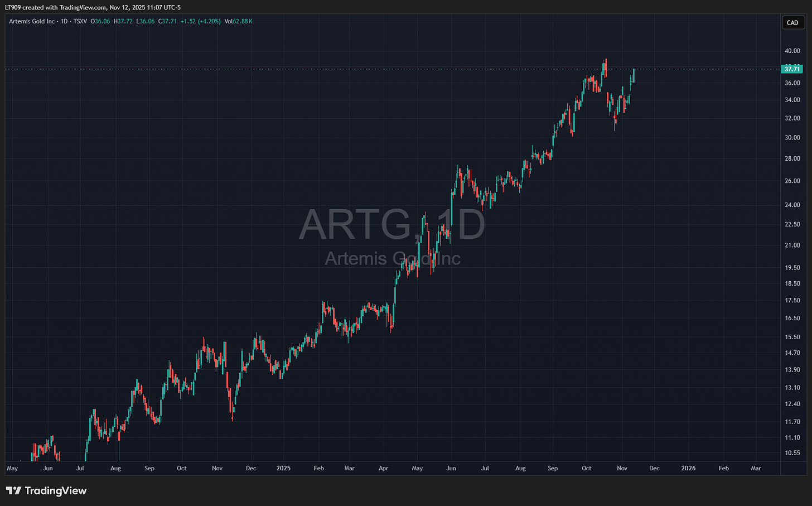This screenshot has height=506, width=812.
Task: Click the 17.50 price axis label
Action: pos(792,301)
